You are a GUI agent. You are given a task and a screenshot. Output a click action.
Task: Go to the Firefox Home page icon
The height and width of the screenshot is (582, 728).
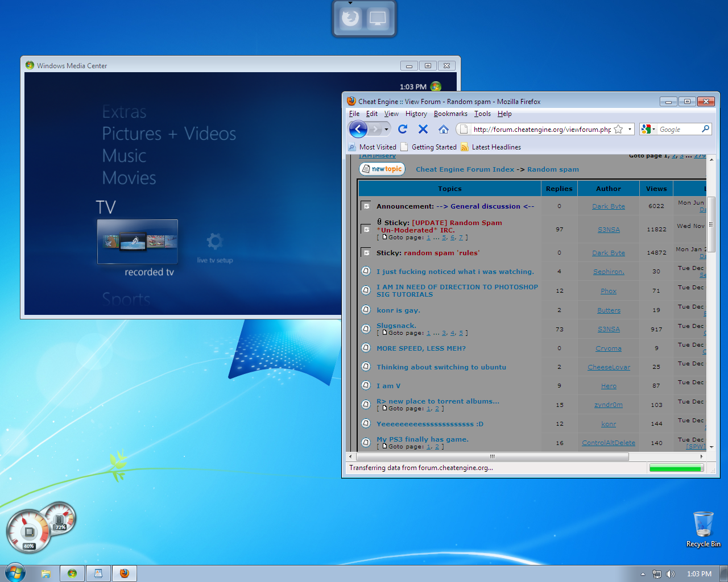pos(443,129)
